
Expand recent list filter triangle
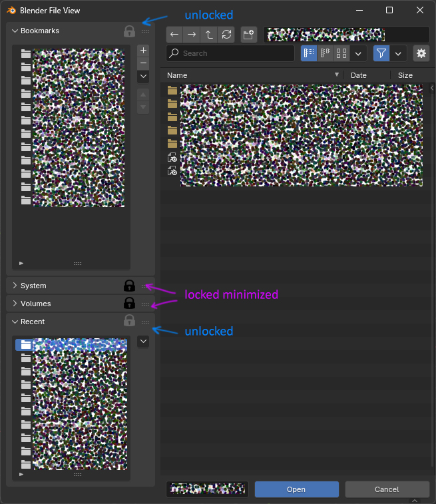click(x=21, y=474)
